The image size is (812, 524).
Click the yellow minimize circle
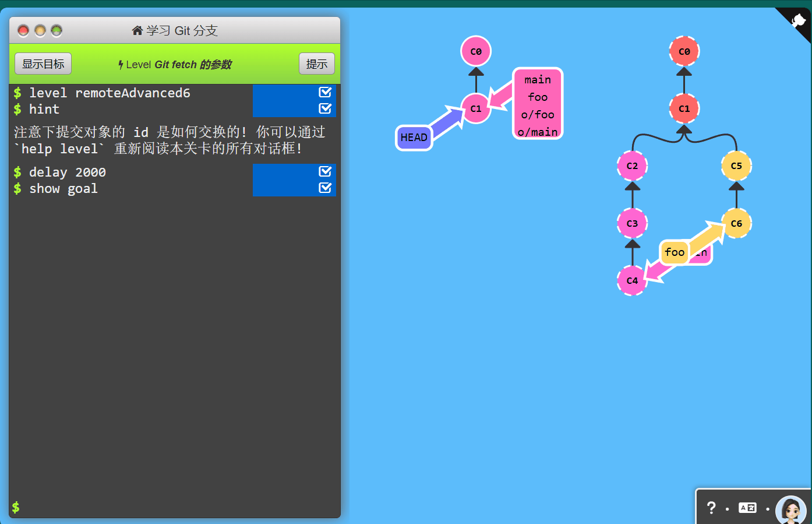point(40,30)
